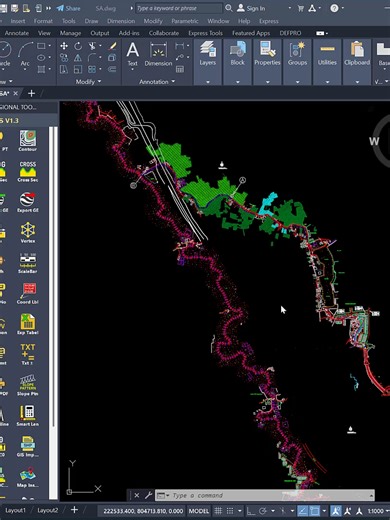Expand the Groups panel dropdown
Image resolution: width=390 pixels, height=520 pixels.
[297, 82]
